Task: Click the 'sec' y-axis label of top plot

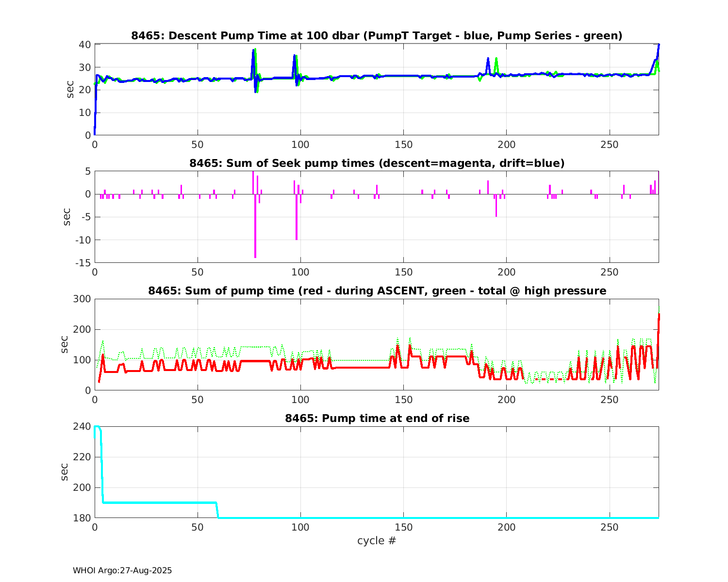Action: 70,90
